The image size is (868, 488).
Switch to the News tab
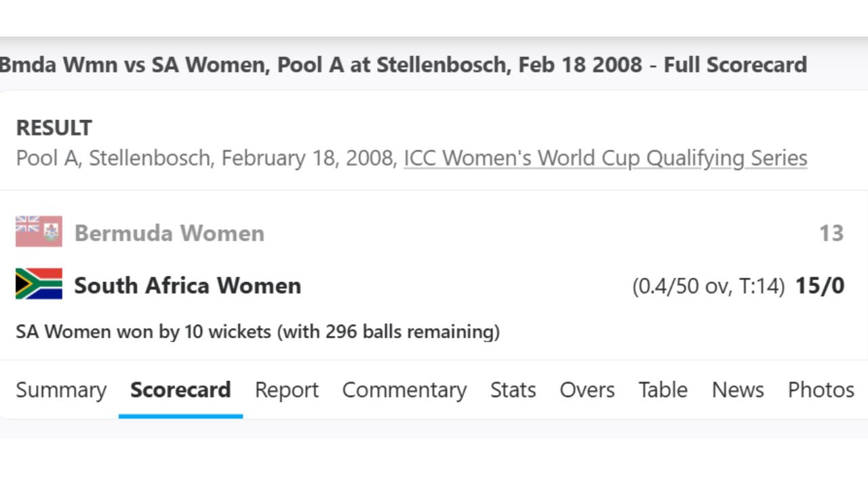pyautogui.click(x=737, y=390)
